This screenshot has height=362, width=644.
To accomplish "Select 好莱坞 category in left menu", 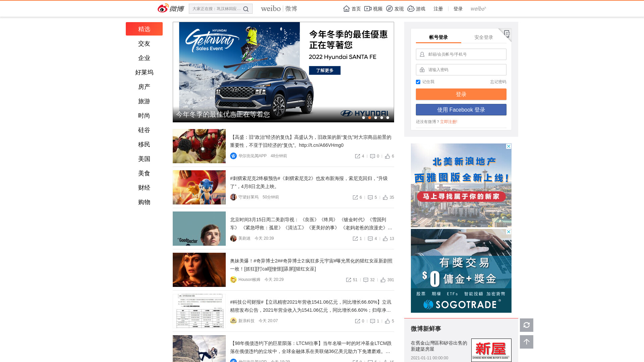I will 144,72.
